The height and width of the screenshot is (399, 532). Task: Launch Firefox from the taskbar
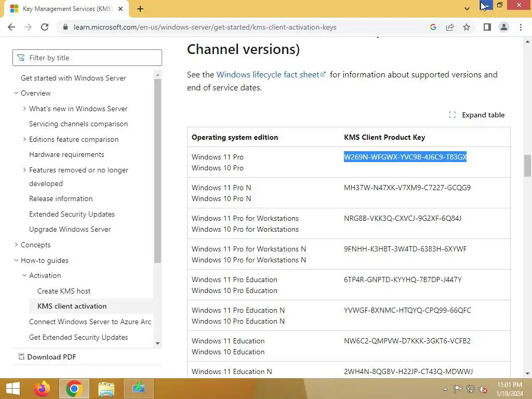point(42,389)
